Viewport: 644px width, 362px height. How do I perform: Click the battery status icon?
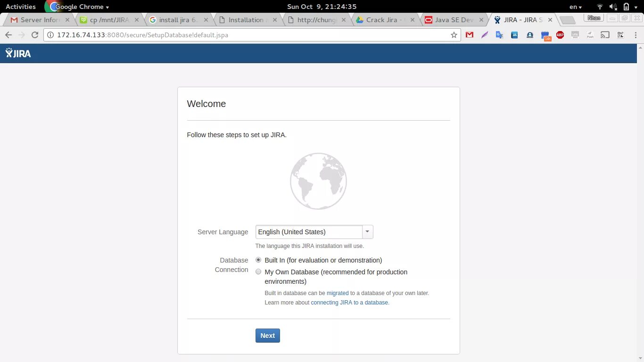[626, 7]
